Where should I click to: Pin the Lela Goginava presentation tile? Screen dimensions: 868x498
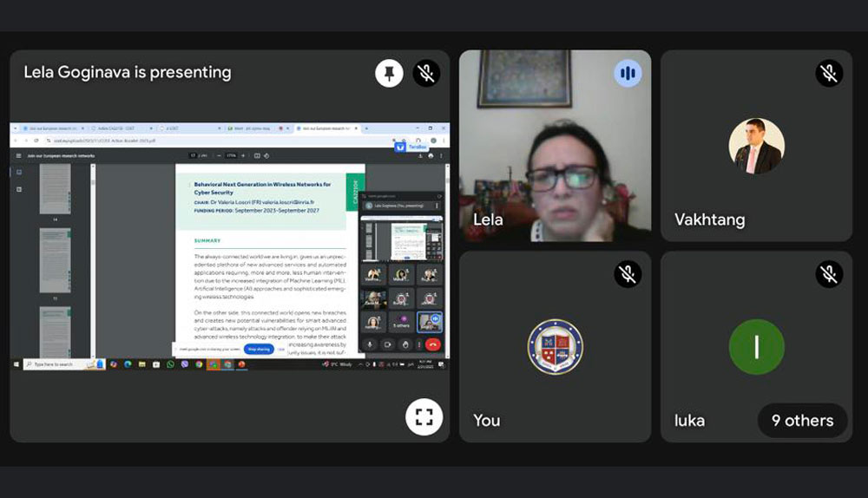point(389,73)
